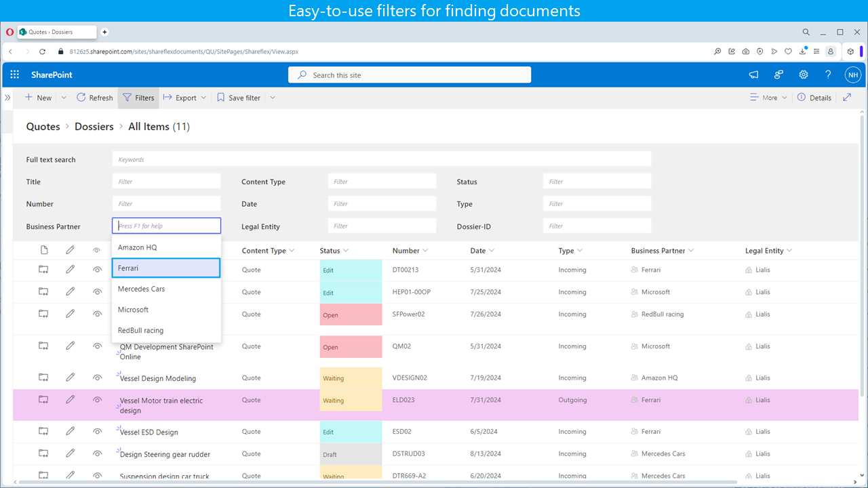Open the browser snapshot camera icon
This screenshot has height=488, width=868.
746,52
